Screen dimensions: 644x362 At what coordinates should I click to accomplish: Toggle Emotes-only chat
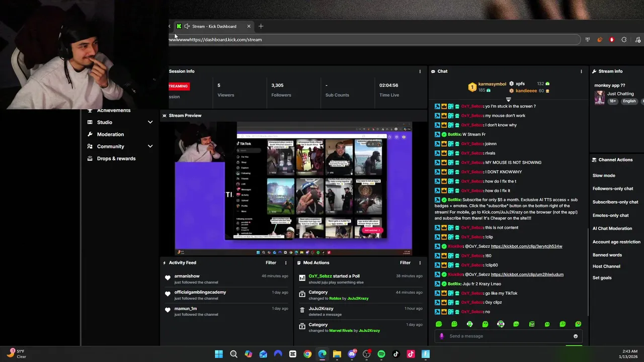(610, 215)
